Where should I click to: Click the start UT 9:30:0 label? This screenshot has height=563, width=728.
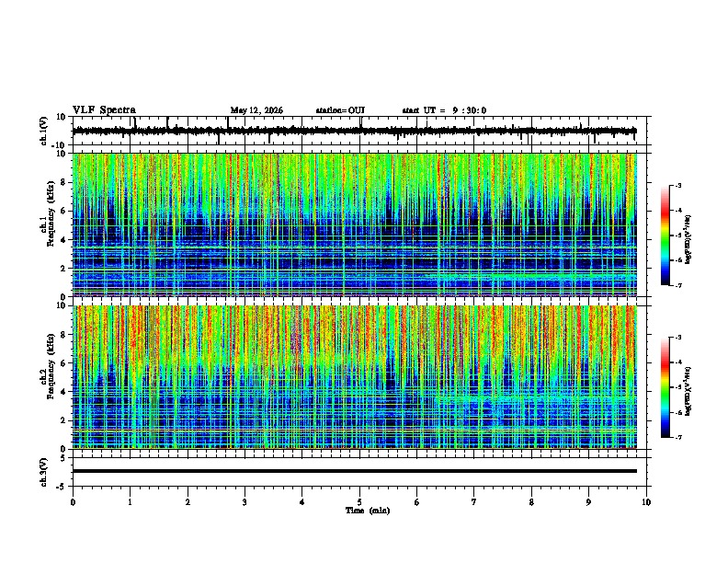tap(444, 110)
